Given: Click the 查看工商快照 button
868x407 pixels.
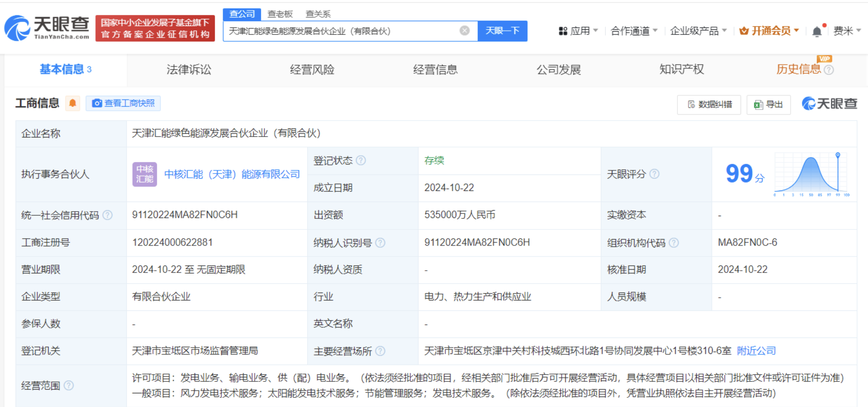Looking at the screenshot, I should pyautogui.click(x=123, y=103).
